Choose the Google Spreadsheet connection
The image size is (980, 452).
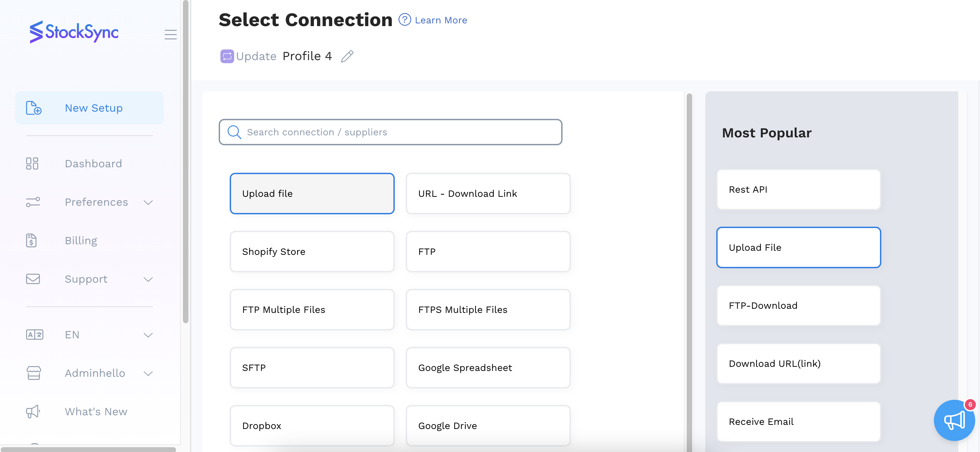pos(488,368)
